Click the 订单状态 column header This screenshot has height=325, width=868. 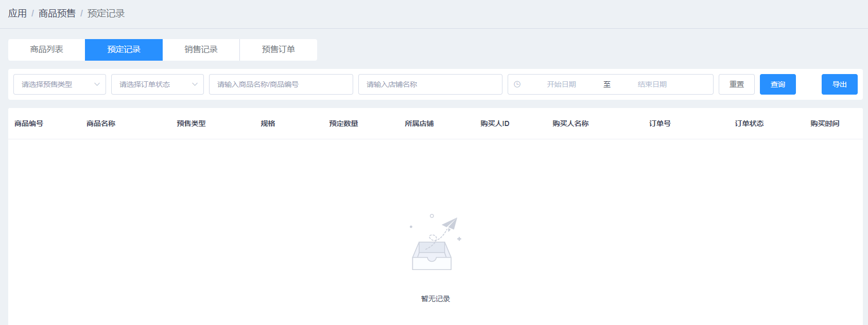click(749, 123)
